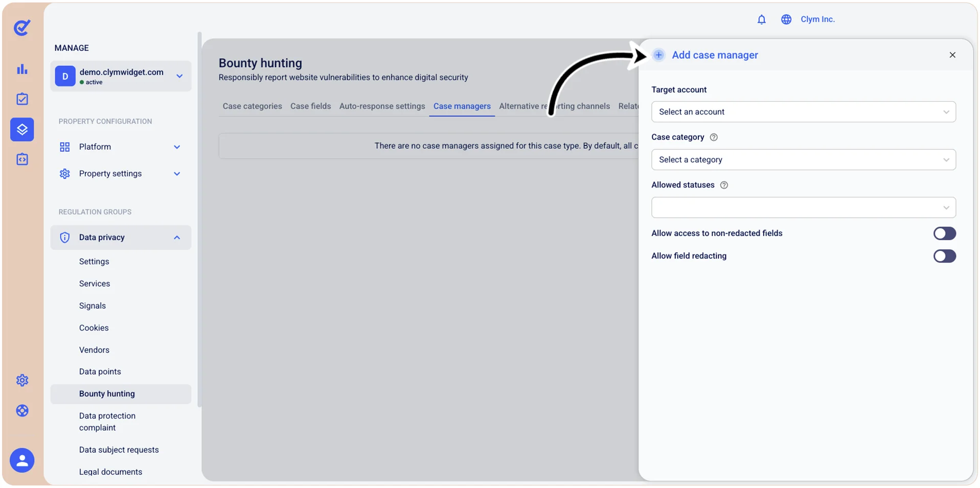
Task: Open the gear settings sidebar icon
Action: (22, 380)
